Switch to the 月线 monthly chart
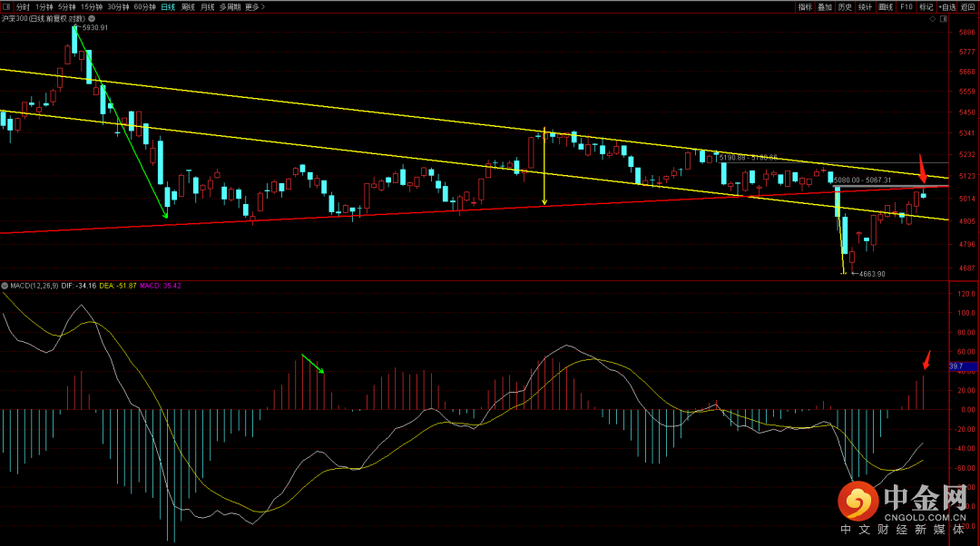Viewport: 980px width, 546px height. (208, 6)
